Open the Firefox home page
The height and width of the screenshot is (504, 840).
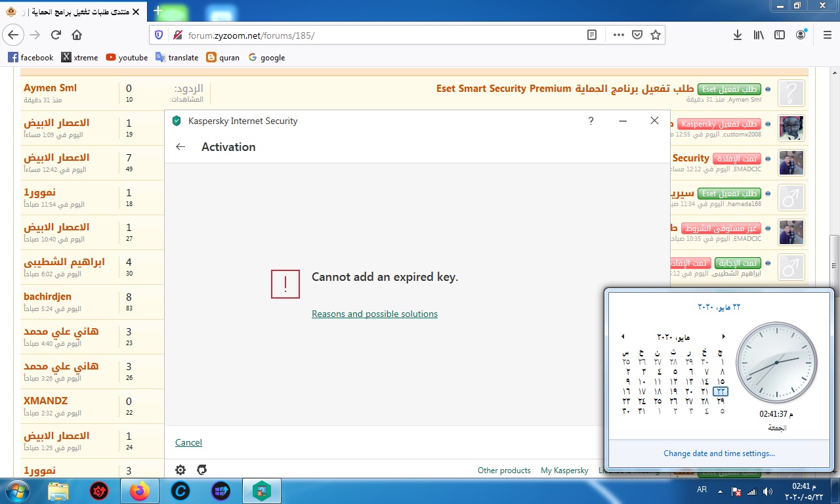tap(77, 35)
